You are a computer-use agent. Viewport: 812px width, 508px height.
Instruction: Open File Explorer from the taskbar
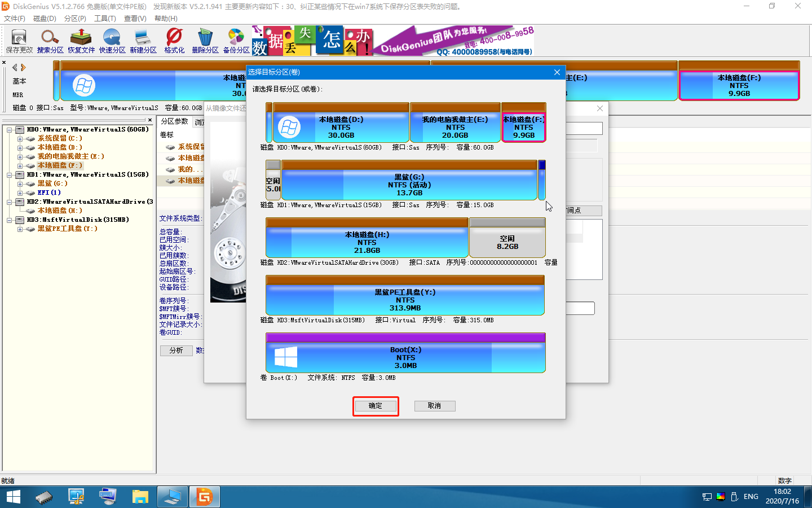(140, 497)
